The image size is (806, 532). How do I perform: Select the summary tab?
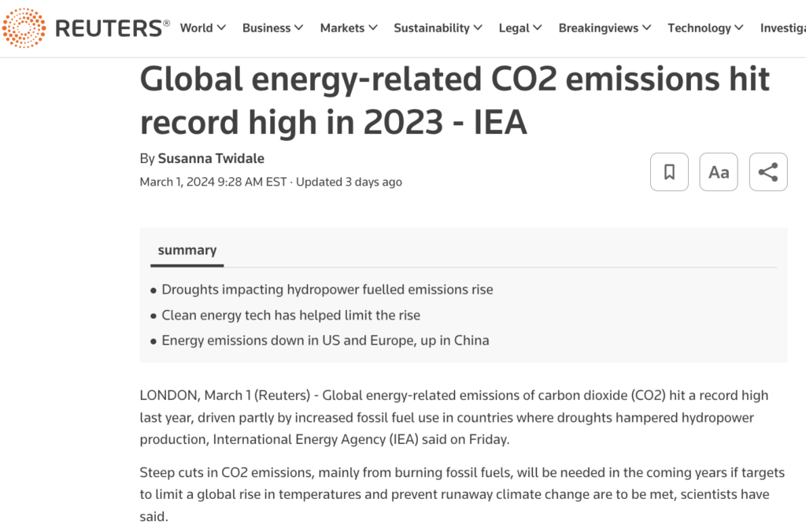click(x=187, y=250)
